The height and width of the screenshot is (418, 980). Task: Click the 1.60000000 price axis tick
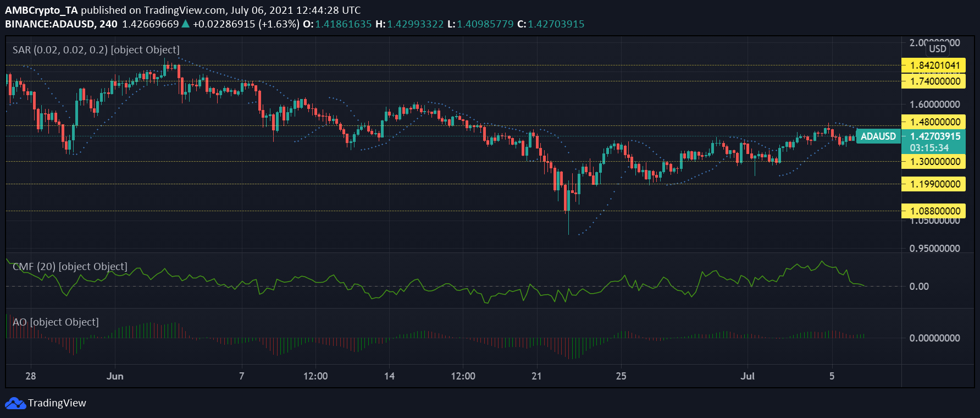coord(935,105)
